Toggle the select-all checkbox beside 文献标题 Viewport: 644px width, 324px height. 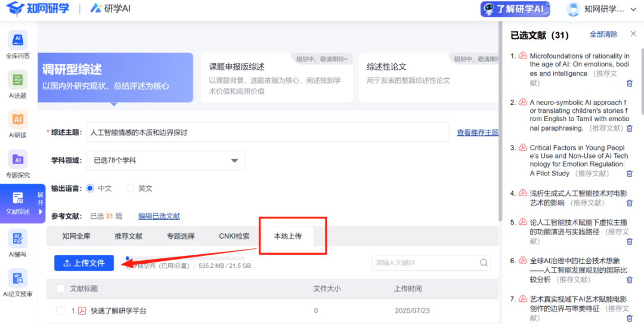60,289
